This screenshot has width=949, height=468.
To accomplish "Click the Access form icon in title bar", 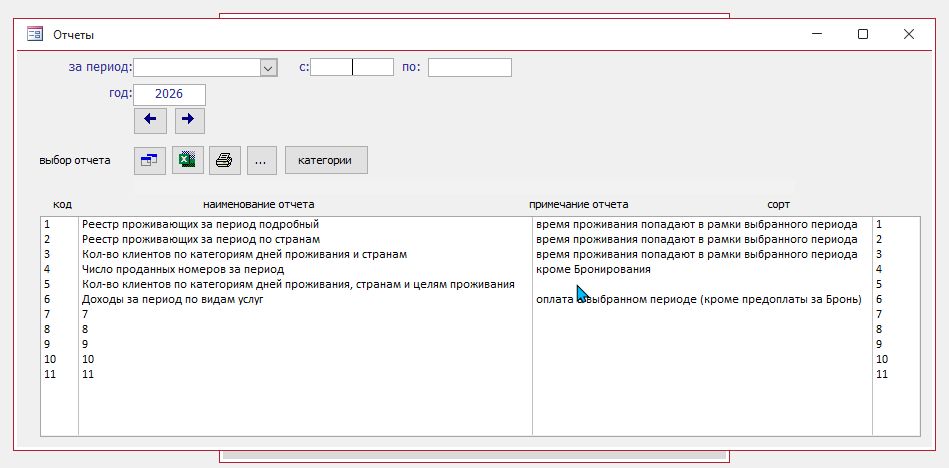I will (35, 34).
